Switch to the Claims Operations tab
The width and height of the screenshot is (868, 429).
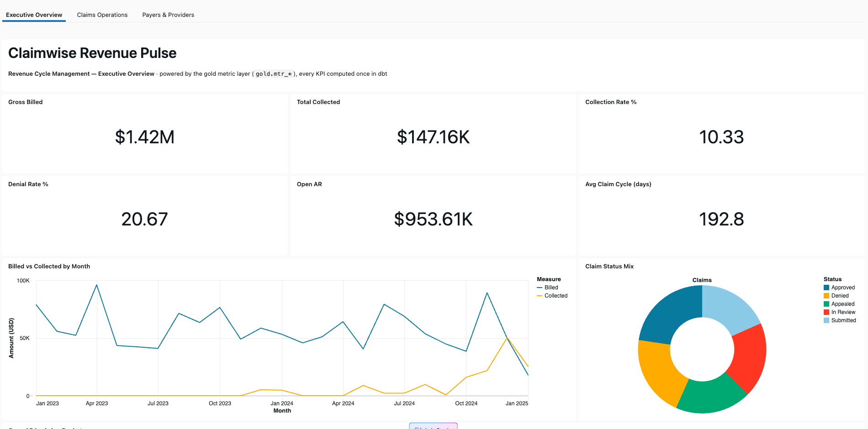point(102,15)
